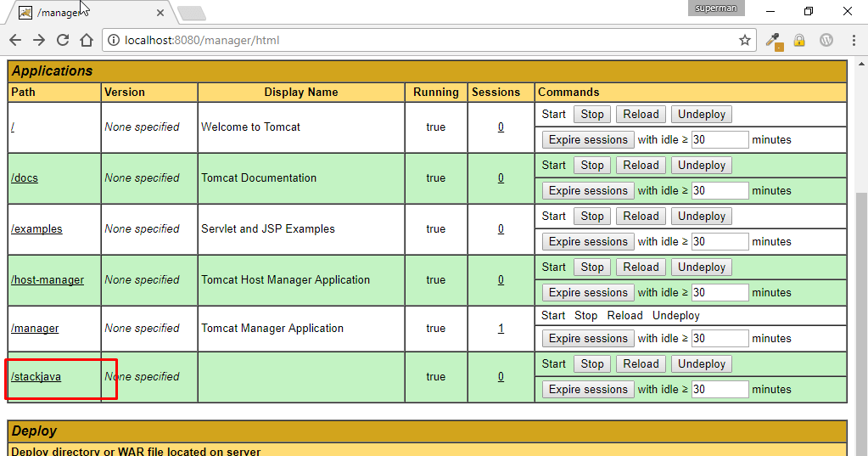This screenshot has width=868, height=456.
Task: Expire sessions for /manager
Action: pos(588,339)
